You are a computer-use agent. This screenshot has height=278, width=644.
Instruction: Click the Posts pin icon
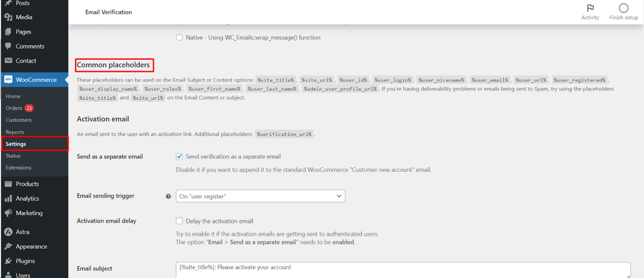coord(9,3)
